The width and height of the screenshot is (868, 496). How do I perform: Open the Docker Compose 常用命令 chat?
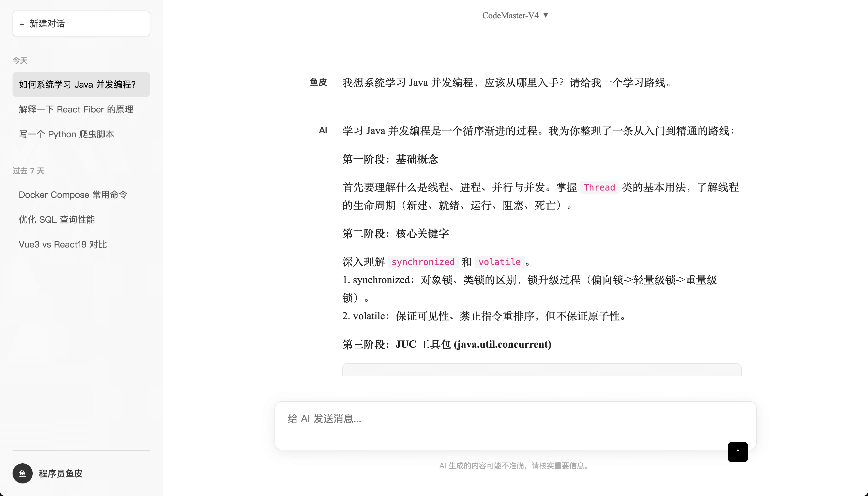(x=73, y=195)
